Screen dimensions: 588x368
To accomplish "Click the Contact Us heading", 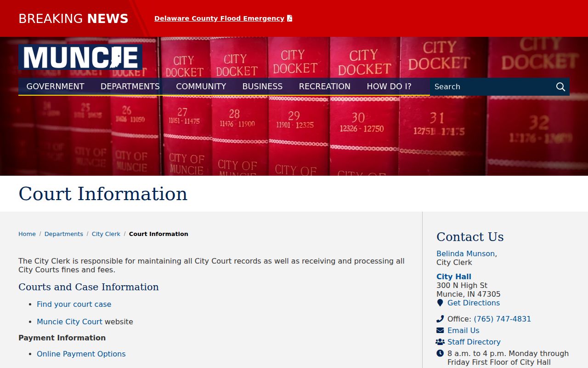I will [470, 237].
